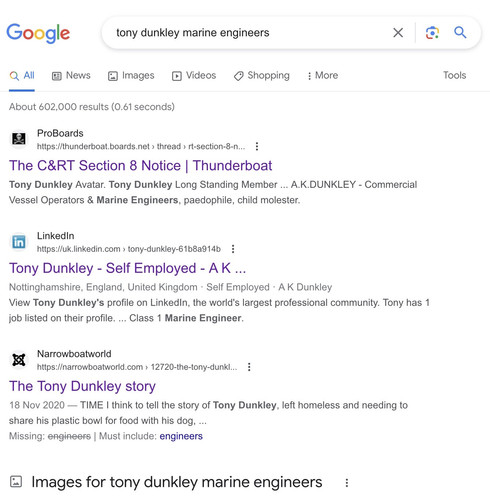The height and width of the screenshot is (500, 490).
Task: Switch to the Images tab
Action: coord(131,76)
